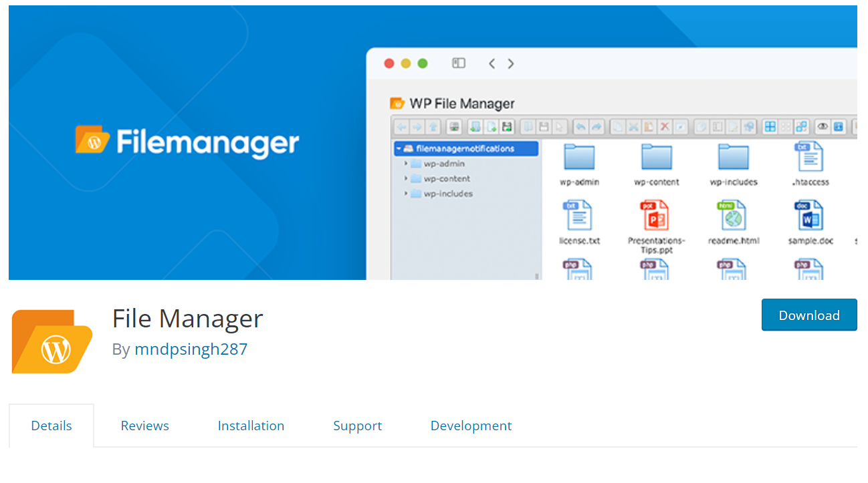The image size is (868, 483).
Task: Switch to the Installation tab
Action: (251, 426)
